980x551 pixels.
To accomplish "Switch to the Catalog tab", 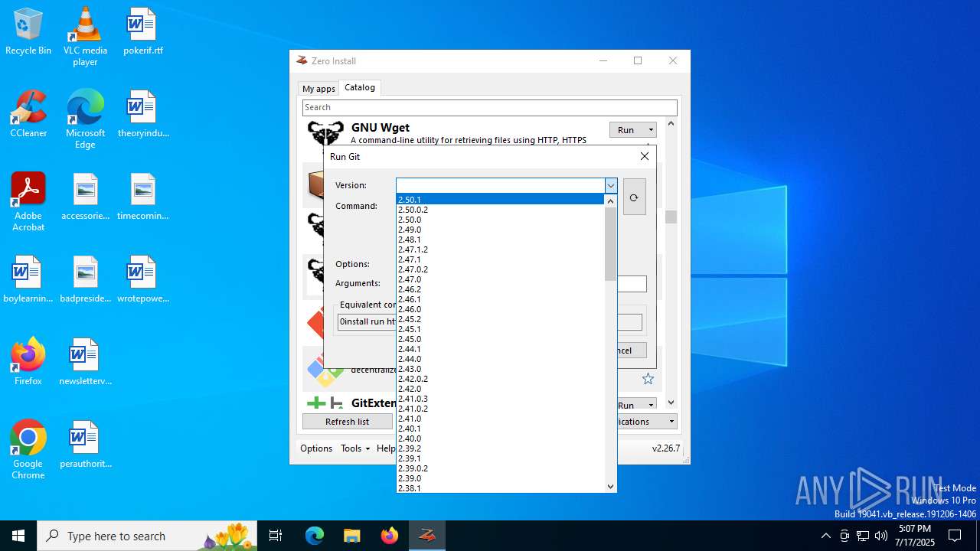I will click(x=360, y=87).
